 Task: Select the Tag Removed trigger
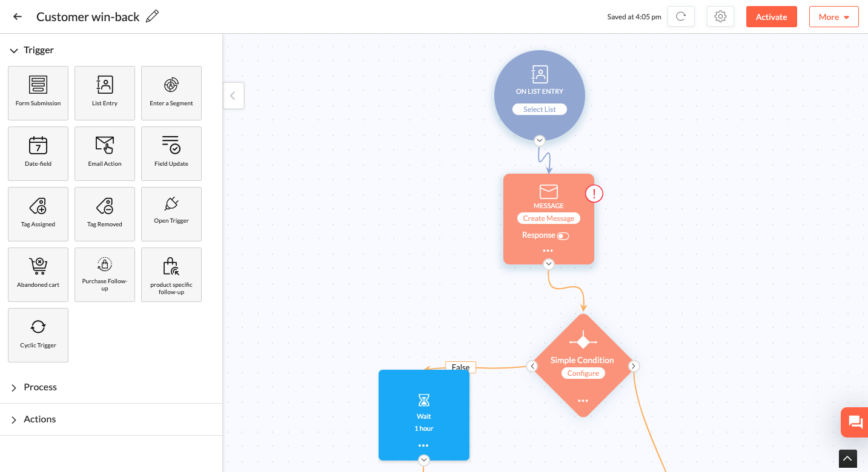tap(105, 214)
